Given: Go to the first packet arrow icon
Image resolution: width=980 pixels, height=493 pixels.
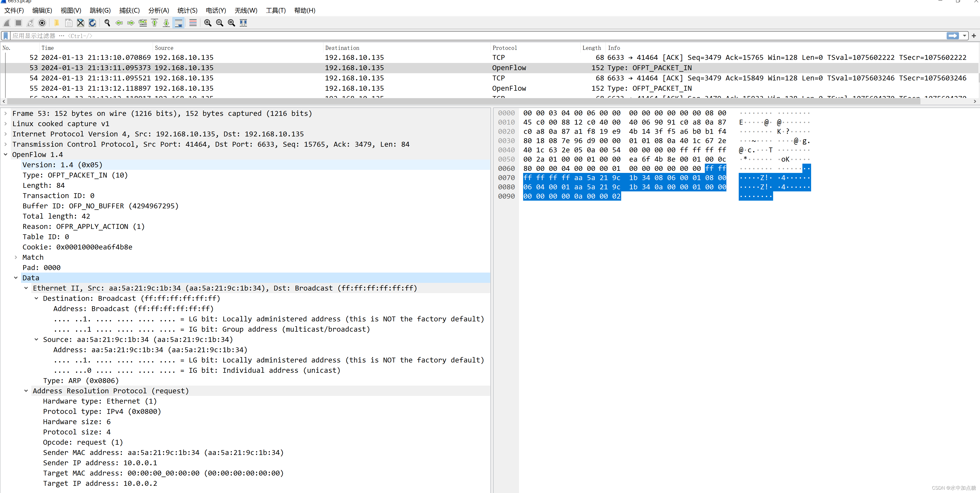Looking at the screenshot, I should coord(155,23).
